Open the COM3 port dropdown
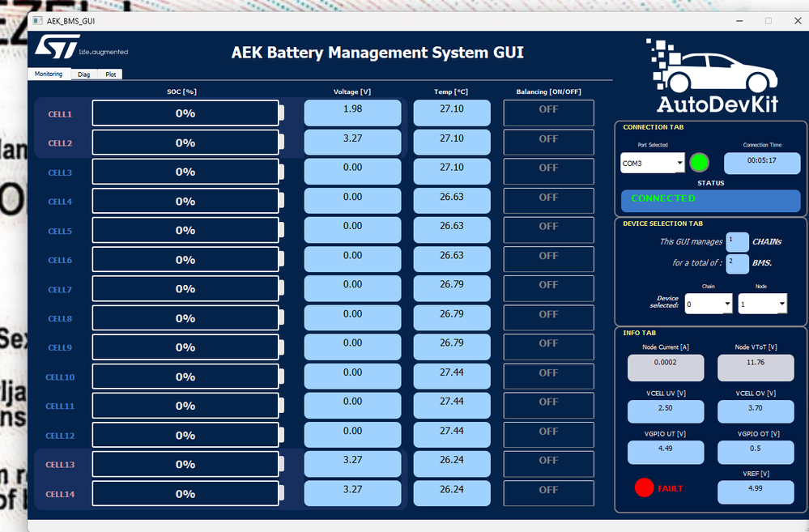This screenshot has width=809, height=532. [652, 163]
